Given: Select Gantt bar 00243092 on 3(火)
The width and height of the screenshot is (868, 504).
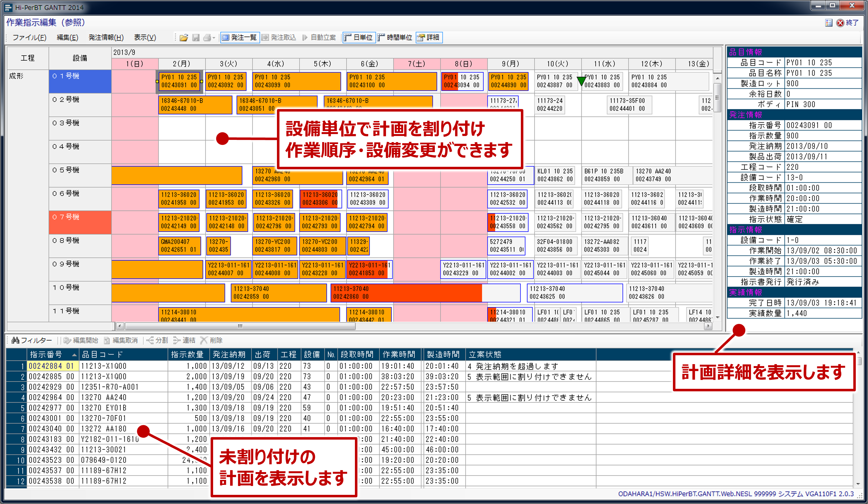Looking at the screenshot, I should click(x=226, y=81).
